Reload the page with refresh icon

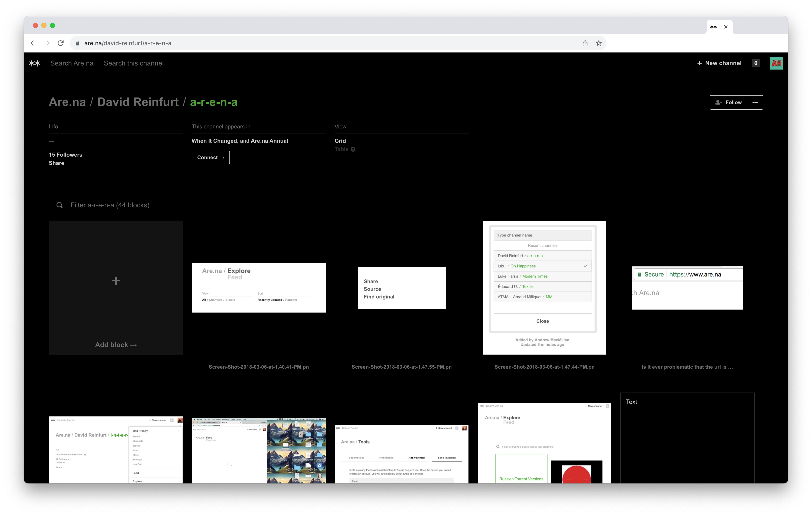(x=61, y=43)
